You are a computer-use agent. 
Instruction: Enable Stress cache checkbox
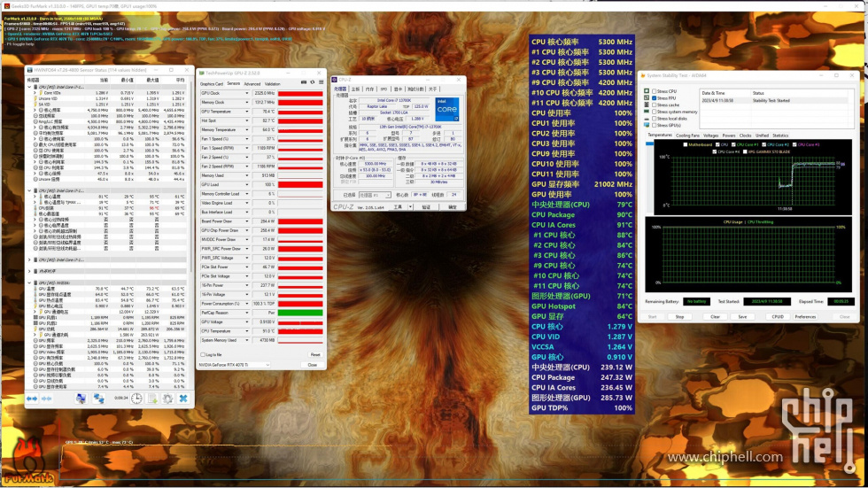[x=654, y=105]
